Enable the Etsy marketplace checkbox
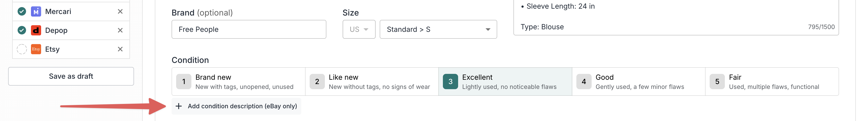868x121 pixels. click(22, 49)
